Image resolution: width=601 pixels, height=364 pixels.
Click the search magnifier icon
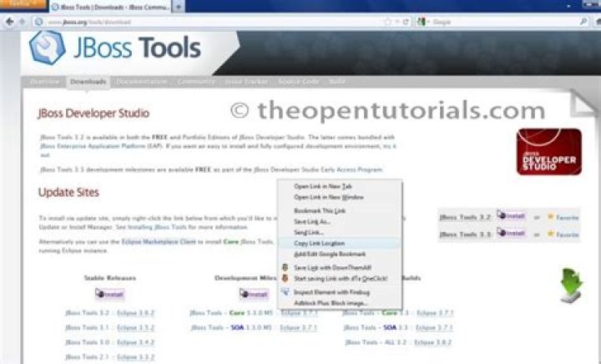tap(583, 22)
